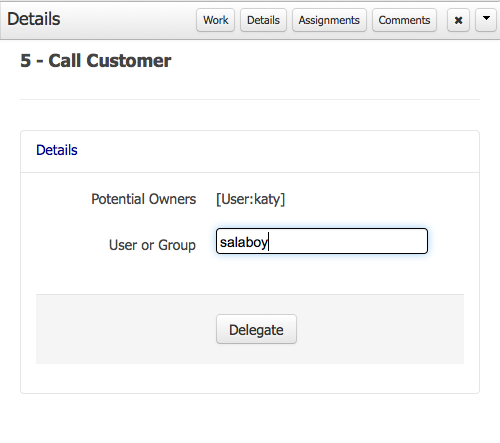Screen dimensions: 500x443
Task: Open the Assignments view
Action: click(x=329, y=20)
